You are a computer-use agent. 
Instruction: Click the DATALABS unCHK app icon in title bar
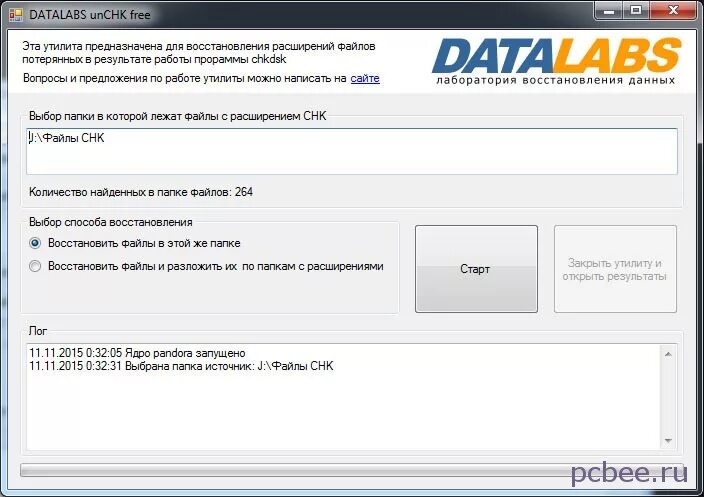(x=15, y=15)
